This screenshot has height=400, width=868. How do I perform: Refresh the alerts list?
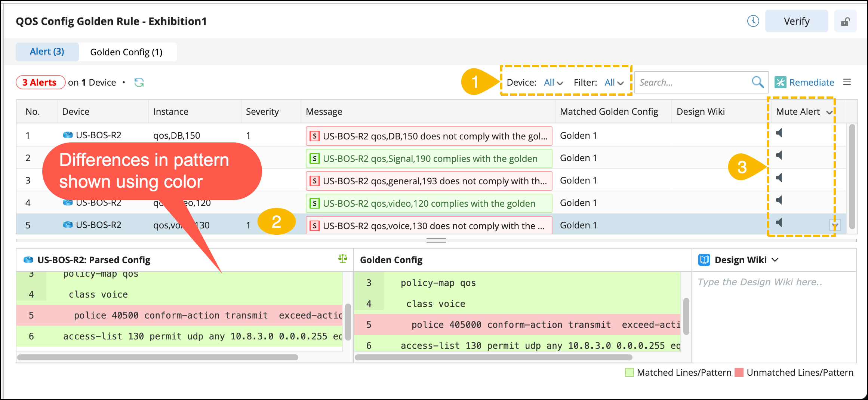click(x=139, y=82)
